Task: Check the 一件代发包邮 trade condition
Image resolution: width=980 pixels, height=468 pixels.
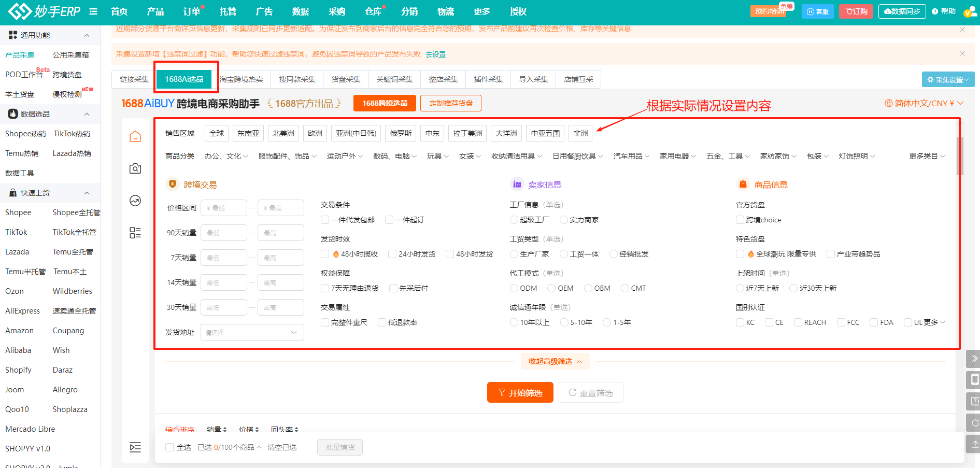Action: (x=325, y=219)
